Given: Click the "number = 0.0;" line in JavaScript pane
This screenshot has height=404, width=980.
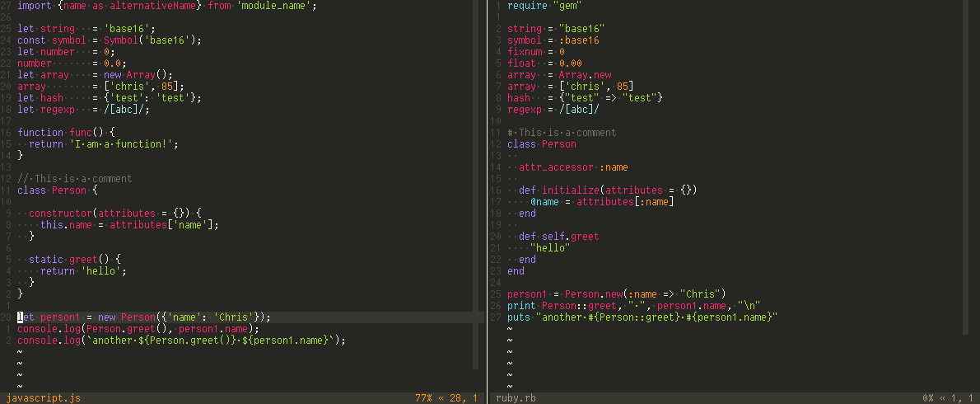Looking at the screenshot, I should (72, 63).
